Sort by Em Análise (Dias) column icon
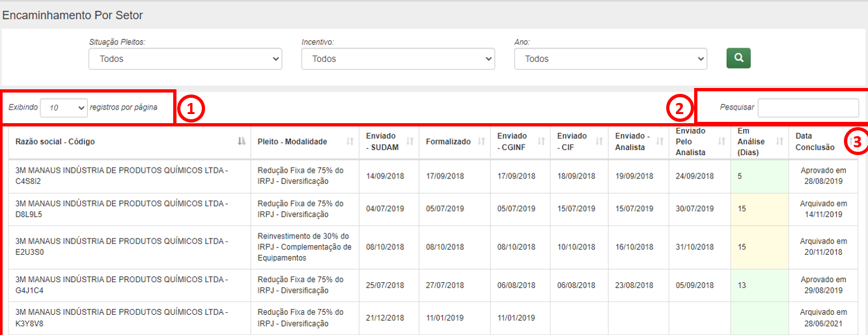 coord(779,141)
